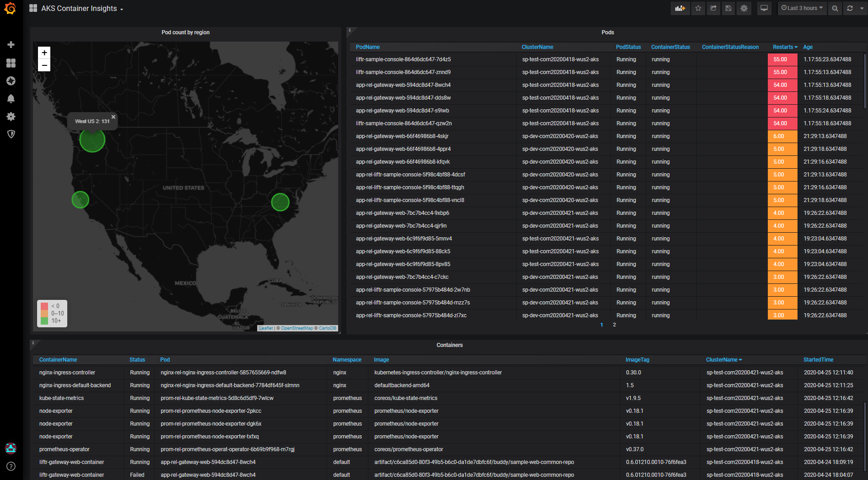The height and width of the screenshot is (480, 868).
Task: Sort Containers by Pod column
Action: [x=165, y=360]
